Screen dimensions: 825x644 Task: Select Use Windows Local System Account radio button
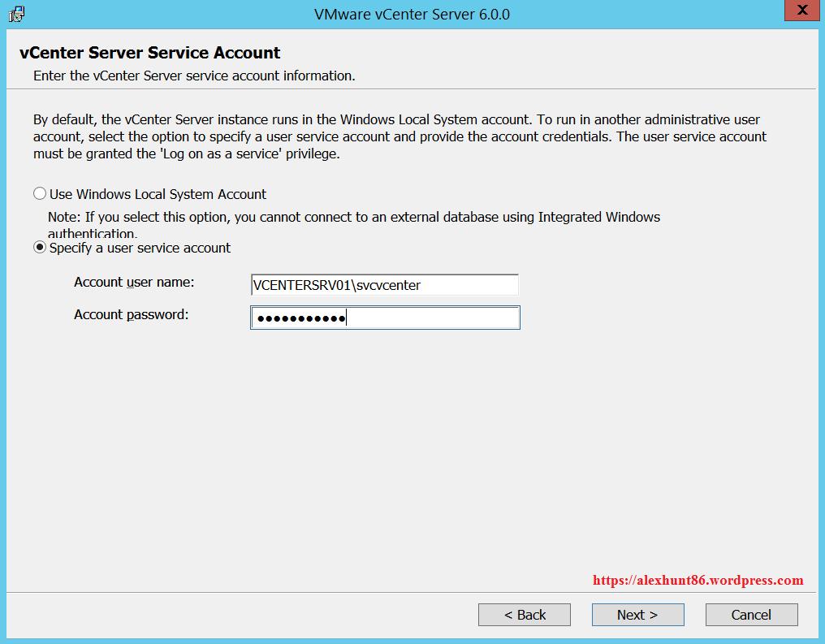[40, 194]
